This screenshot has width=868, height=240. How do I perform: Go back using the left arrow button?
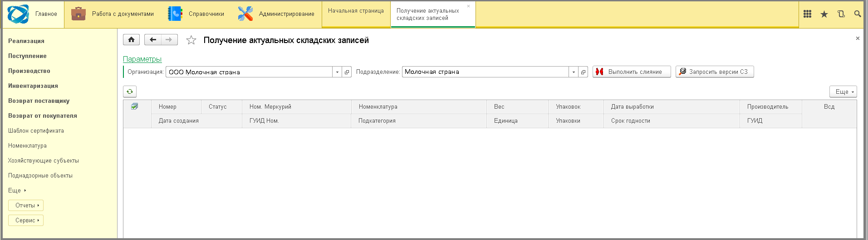point(153,40)
